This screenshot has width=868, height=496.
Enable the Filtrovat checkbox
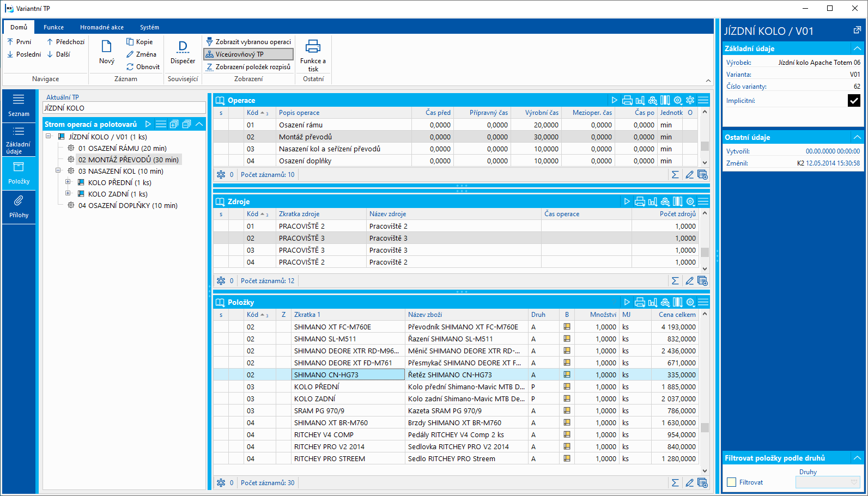click(x=732, y=482)
